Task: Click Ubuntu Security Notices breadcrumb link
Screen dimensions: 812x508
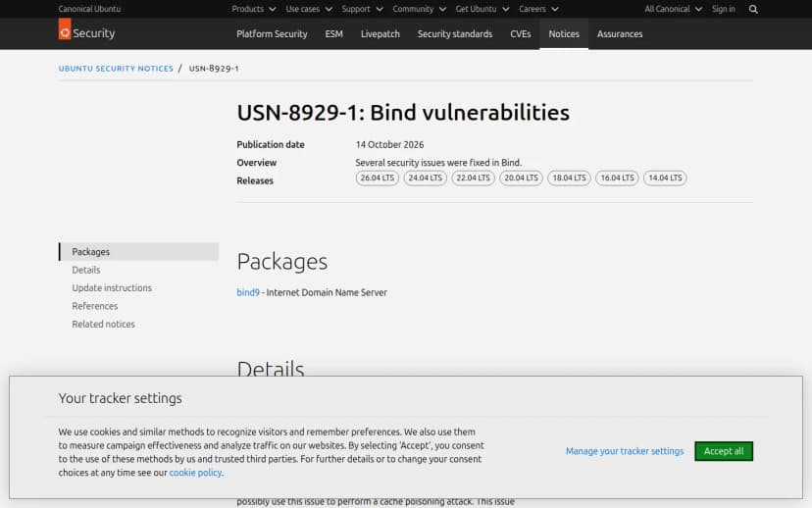Action: coord(116,69)
